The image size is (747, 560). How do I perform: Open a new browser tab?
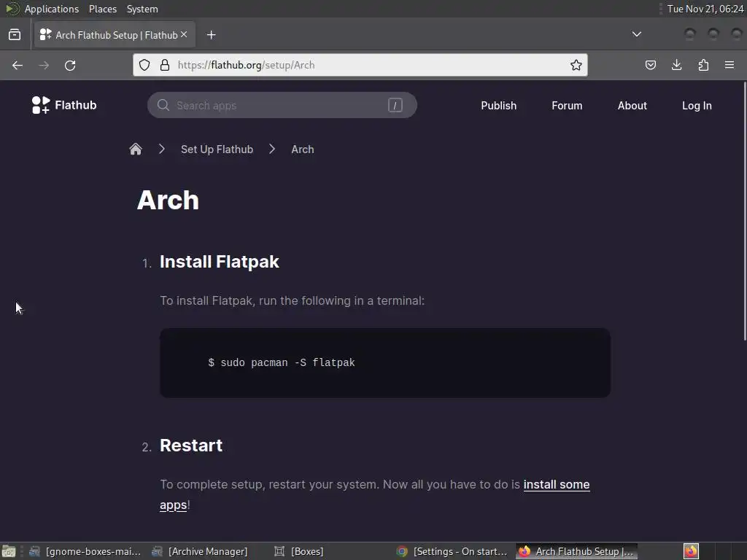(211, 35)
